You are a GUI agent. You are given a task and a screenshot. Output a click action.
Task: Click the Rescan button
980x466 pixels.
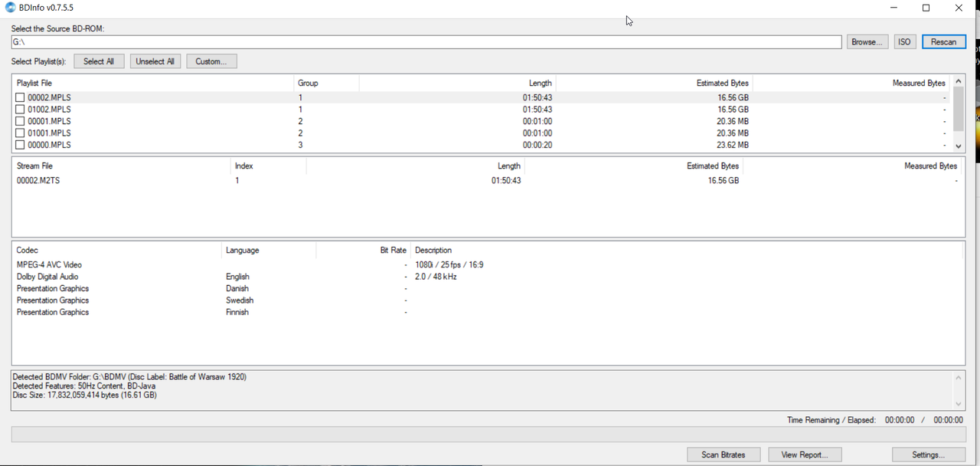(x=943, y=42)
